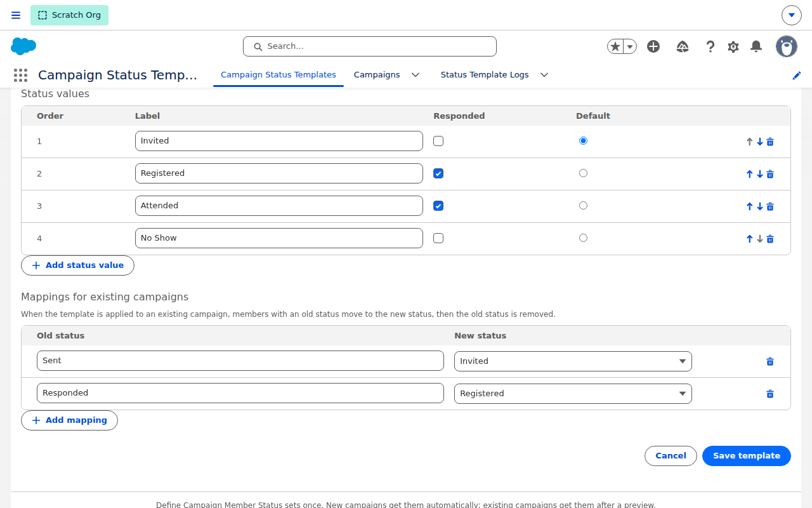Viewport: 812px width, 508px height.
Task: Open the global Create plus icon
Action: 653,46
